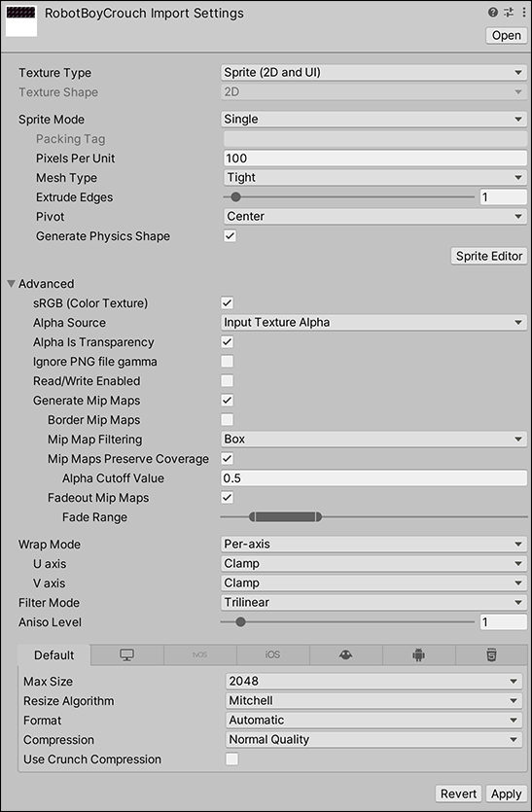Image resolution: width=532 pixels, height=812 pixels.
Task: Open the three-dot more options menu
Action: coord(523,13)
